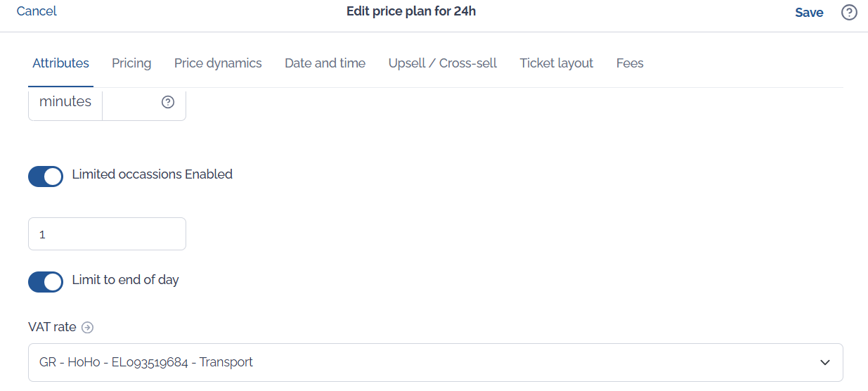Toggle the Limited occassions Enabled switch
This screenshot has width=868, height=391.
pyautogui.click(x=46, y=177)
